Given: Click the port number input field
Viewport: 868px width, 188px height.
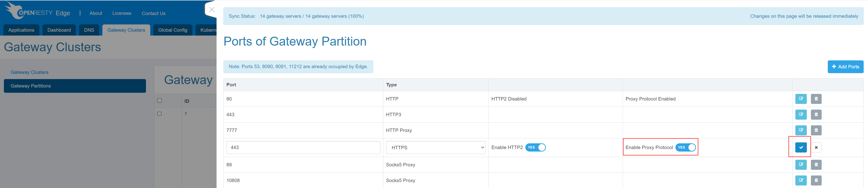Looking at the screenshot, I should (x=303, y=148).
